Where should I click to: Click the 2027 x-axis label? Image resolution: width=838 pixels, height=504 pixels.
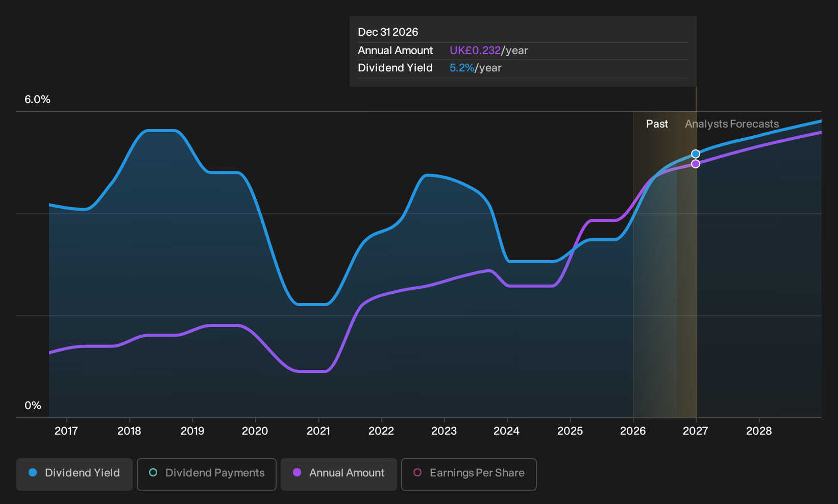[696, 431]
